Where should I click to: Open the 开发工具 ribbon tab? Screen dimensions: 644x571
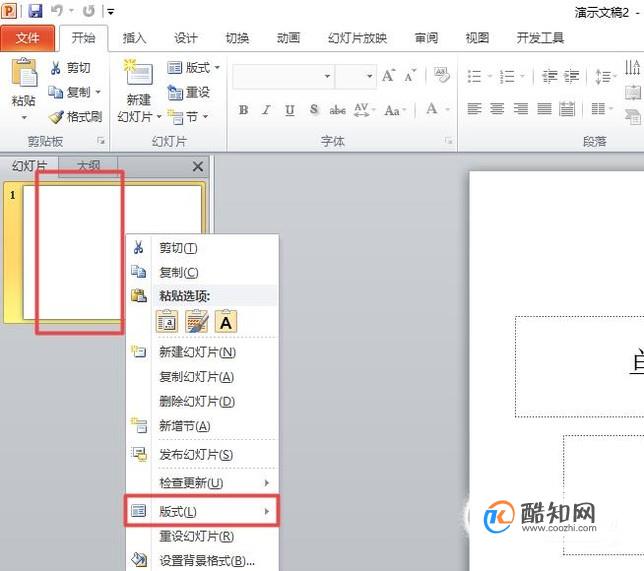pos(540,38)
